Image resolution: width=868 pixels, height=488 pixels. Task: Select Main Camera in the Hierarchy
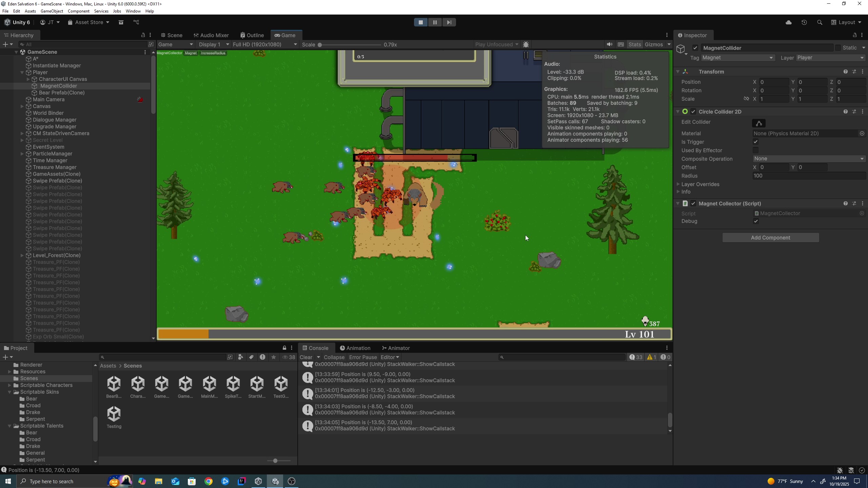[48, 100]
